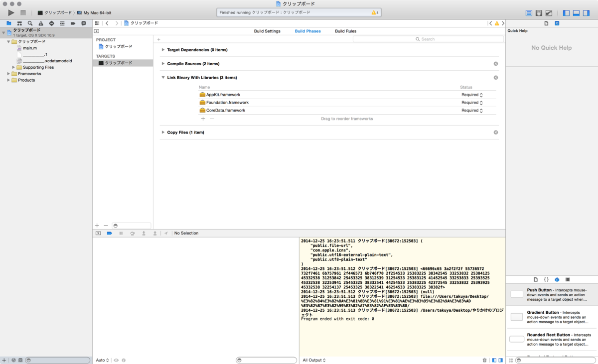Open Status dropdown for AppKit.framework
This screenshot has width=598, height=364.
click(x=472, y=95)
